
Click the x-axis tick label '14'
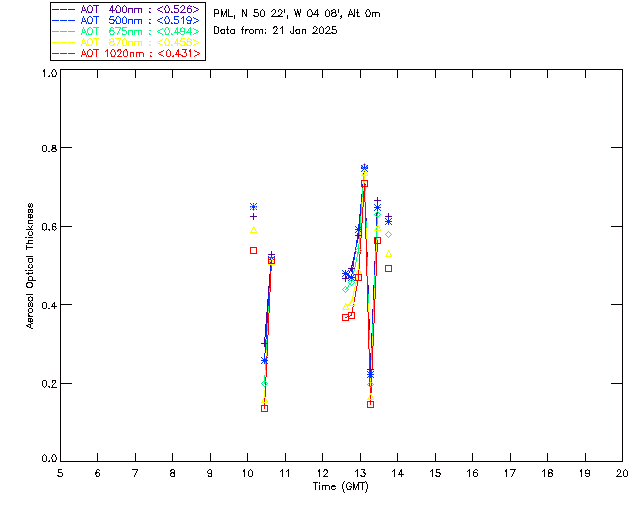click(398, 473)
